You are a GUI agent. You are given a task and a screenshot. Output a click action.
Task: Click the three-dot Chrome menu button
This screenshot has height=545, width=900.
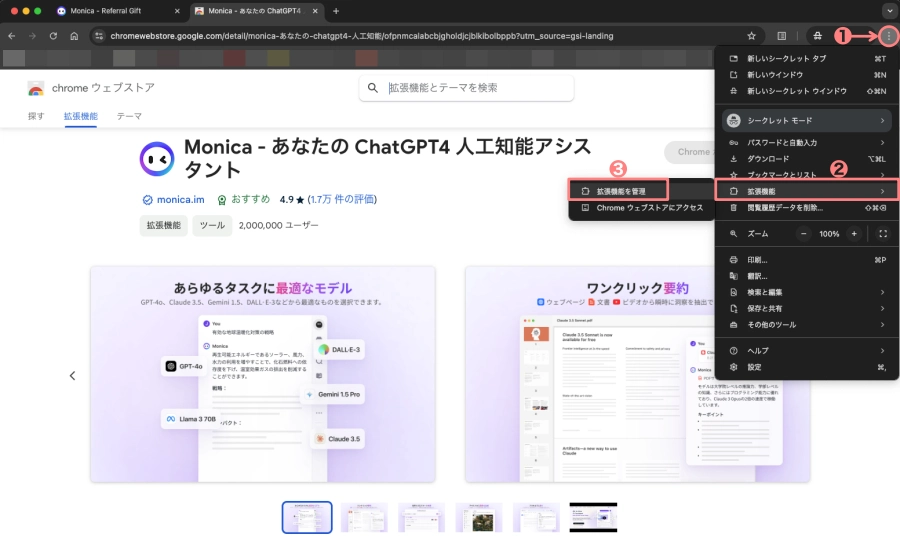click(x=888, y=36)
